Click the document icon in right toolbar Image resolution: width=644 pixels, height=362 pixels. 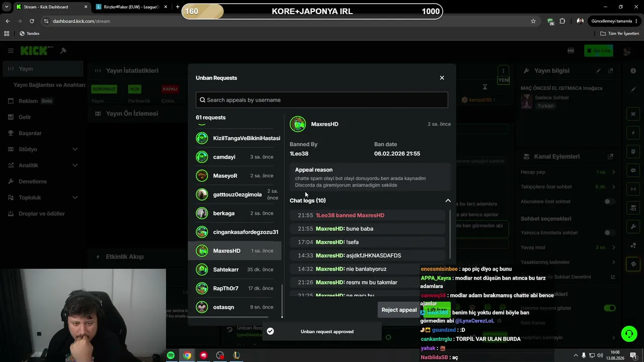click(633, 151)
